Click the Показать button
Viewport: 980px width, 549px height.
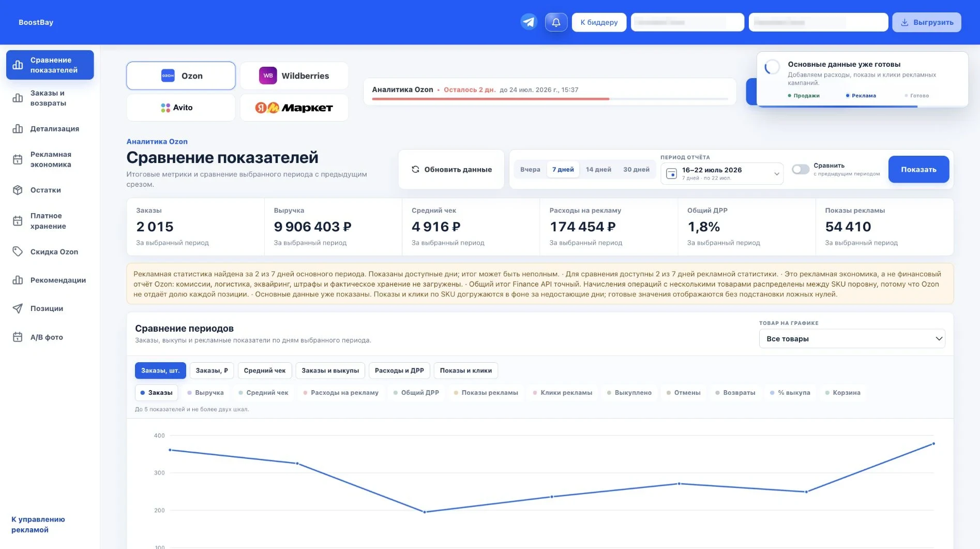(x=918, y=169)
